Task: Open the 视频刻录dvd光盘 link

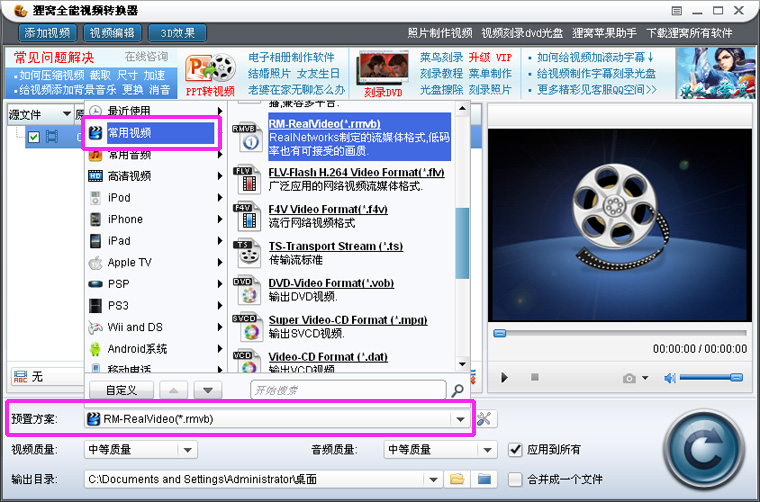Action: [x=522, y=33]
